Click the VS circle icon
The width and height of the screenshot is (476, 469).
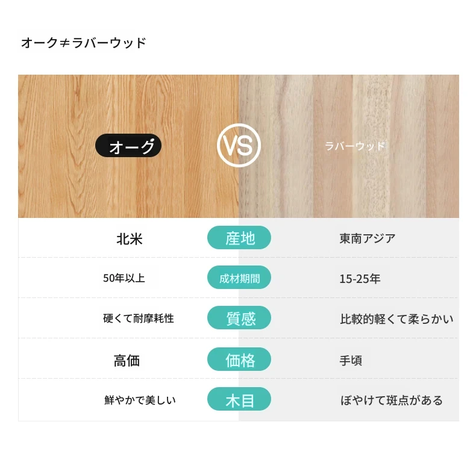point(239,146)
